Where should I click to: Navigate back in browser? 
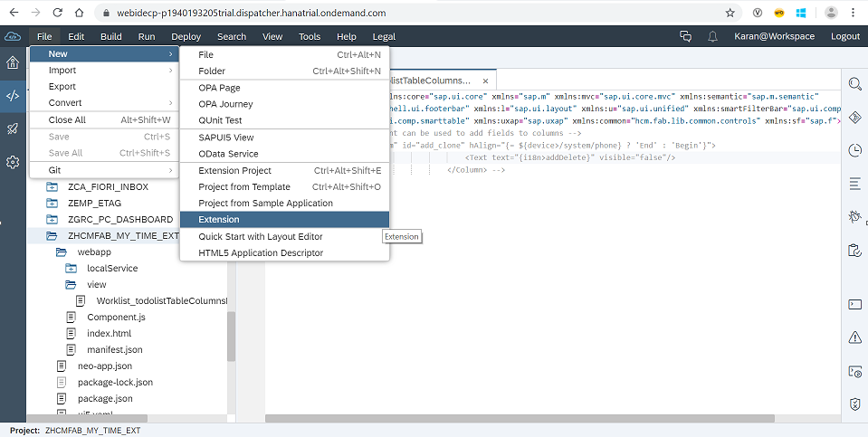pos(14,13)
